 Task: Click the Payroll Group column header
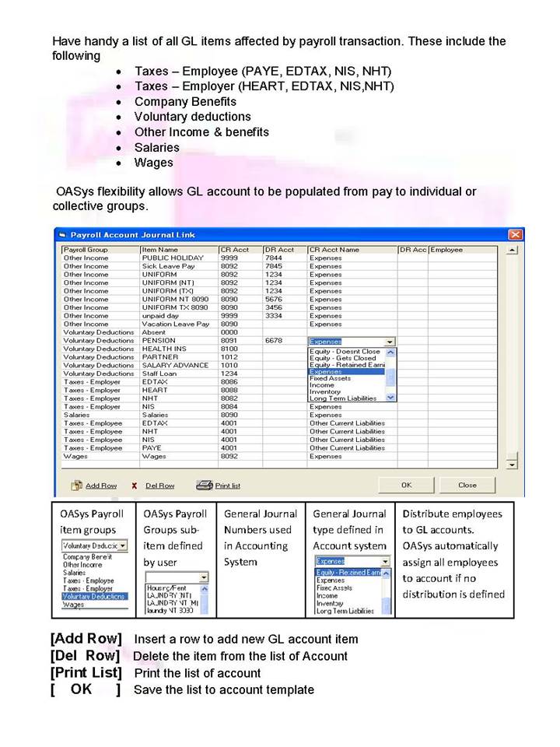click(100, 250)
